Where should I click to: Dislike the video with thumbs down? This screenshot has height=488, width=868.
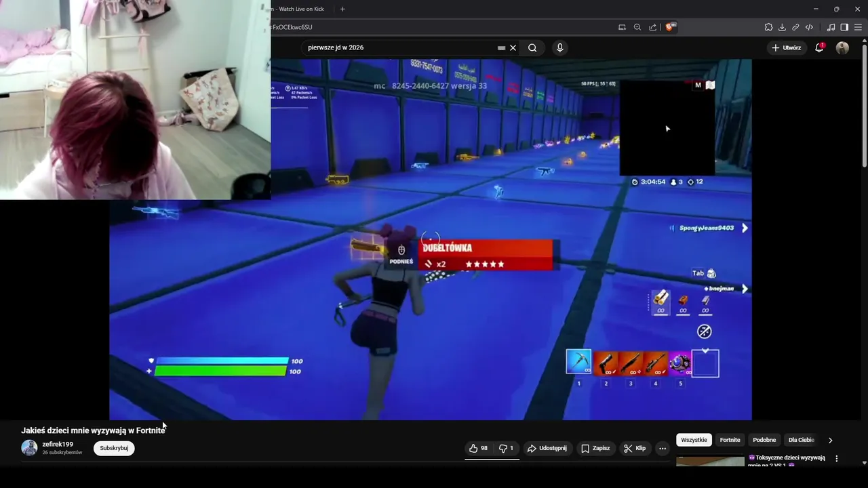pos(506,448)
